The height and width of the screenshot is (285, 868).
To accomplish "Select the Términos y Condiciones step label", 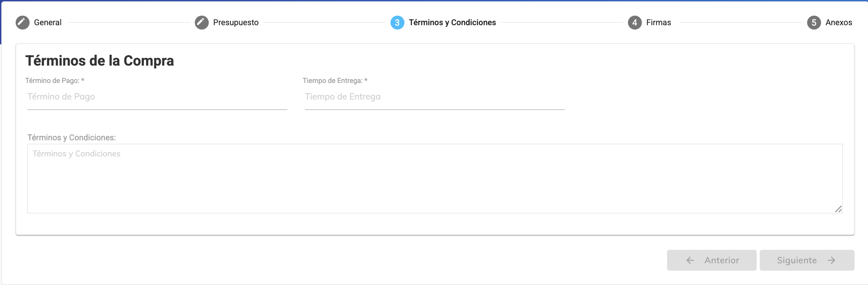I will click(x=452, y=23).
